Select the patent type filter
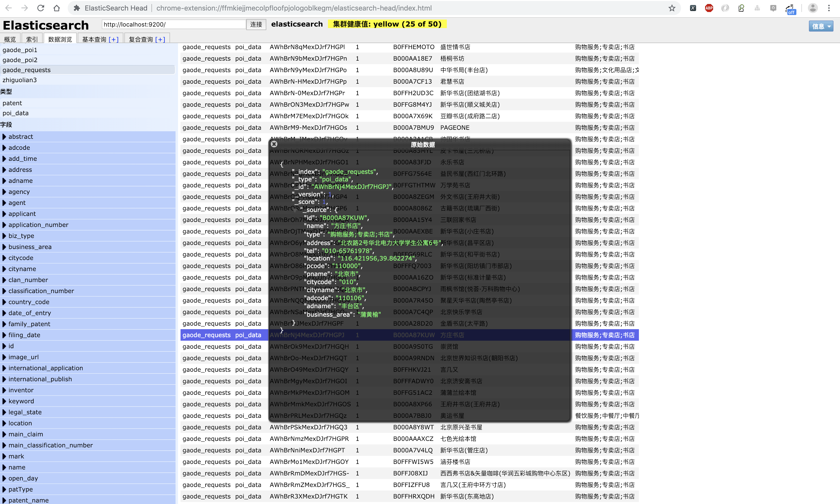Viewport: 840px width, 504px height. coord(12,103)
